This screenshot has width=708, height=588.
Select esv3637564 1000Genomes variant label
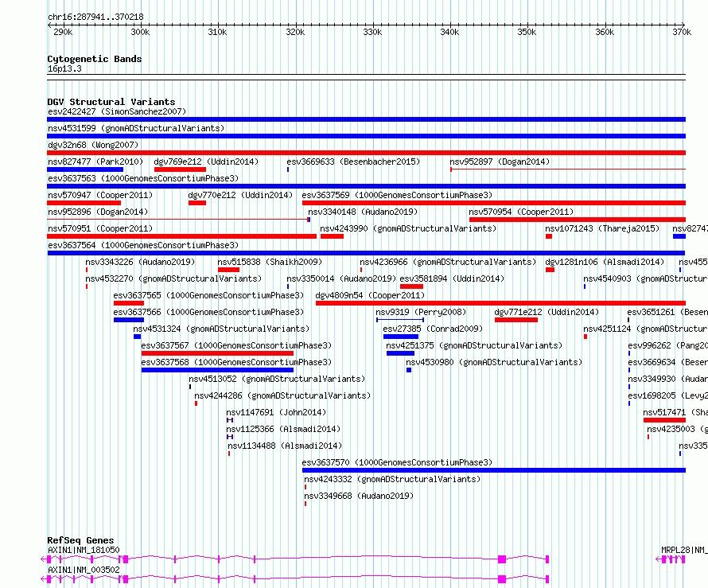tap(143, 245)
